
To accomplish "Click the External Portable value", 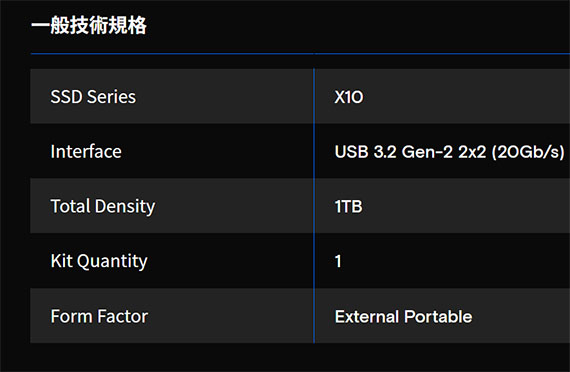I will tap(404, 316).
